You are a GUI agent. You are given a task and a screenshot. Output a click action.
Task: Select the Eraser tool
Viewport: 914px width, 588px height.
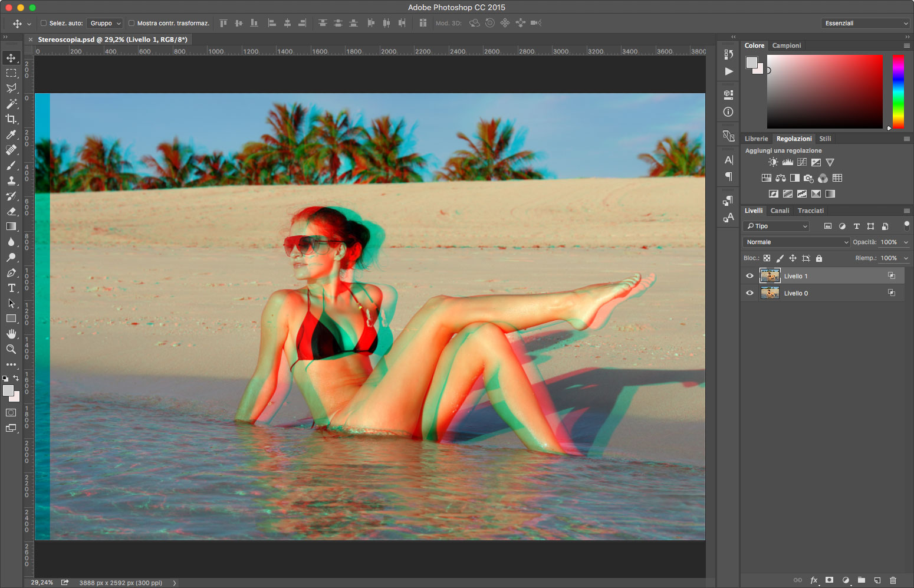coord(11,211)
